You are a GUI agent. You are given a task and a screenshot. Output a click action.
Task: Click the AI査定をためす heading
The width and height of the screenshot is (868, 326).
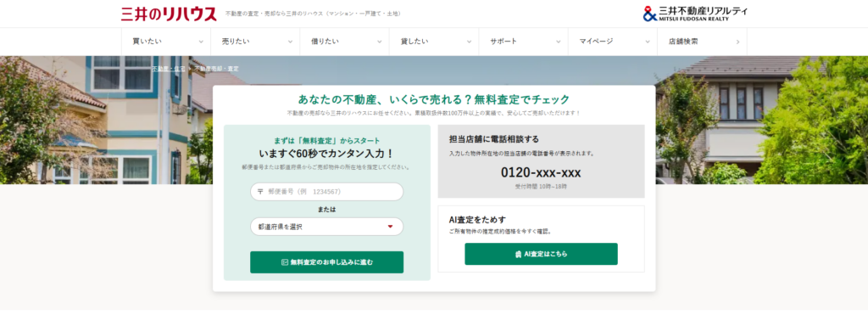[x=477, y=220]
